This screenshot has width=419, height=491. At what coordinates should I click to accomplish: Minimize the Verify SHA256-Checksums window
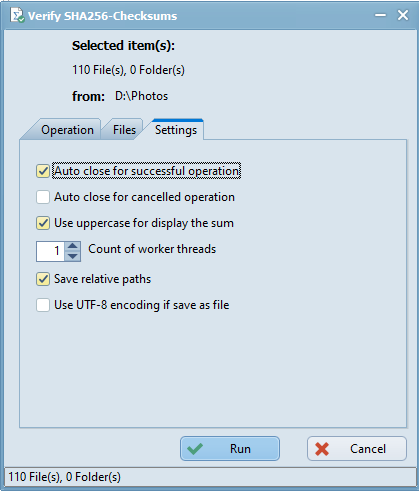380,15
